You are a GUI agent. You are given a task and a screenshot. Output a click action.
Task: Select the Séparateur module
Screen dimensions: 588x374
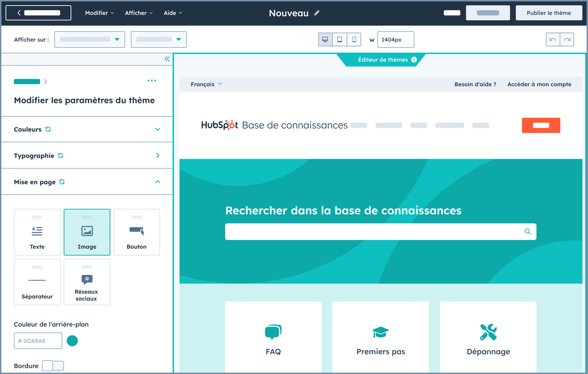click(37, 282)
